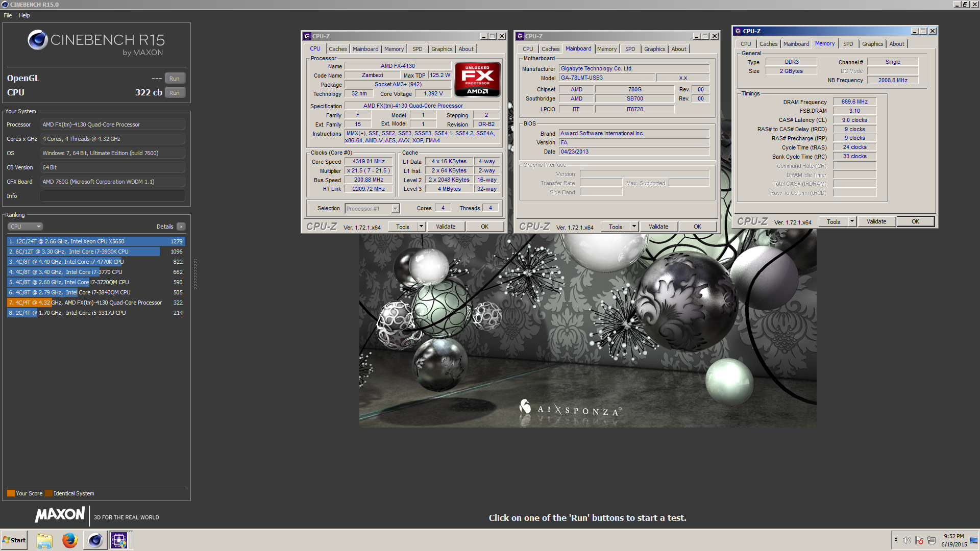Click Cinebench title bar app icon
The height and width of the screenshot is (551, 980).
[x=5, y=5]
